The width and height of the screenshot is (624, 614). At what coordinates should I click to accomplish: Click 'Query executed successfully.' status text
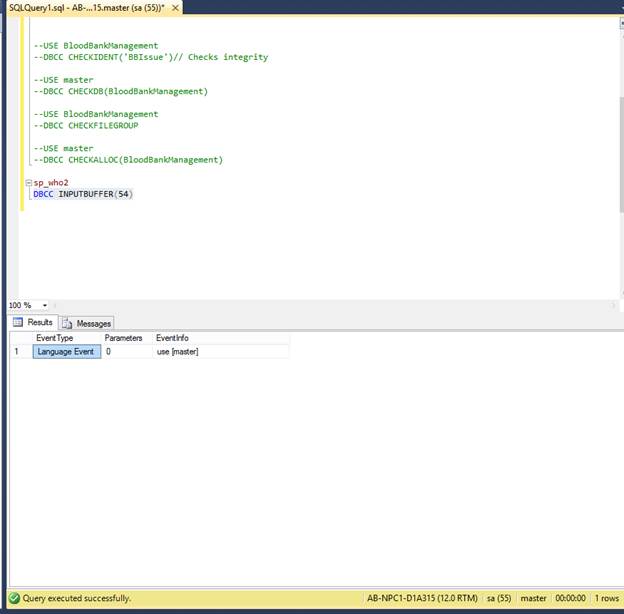pos(76,598)
